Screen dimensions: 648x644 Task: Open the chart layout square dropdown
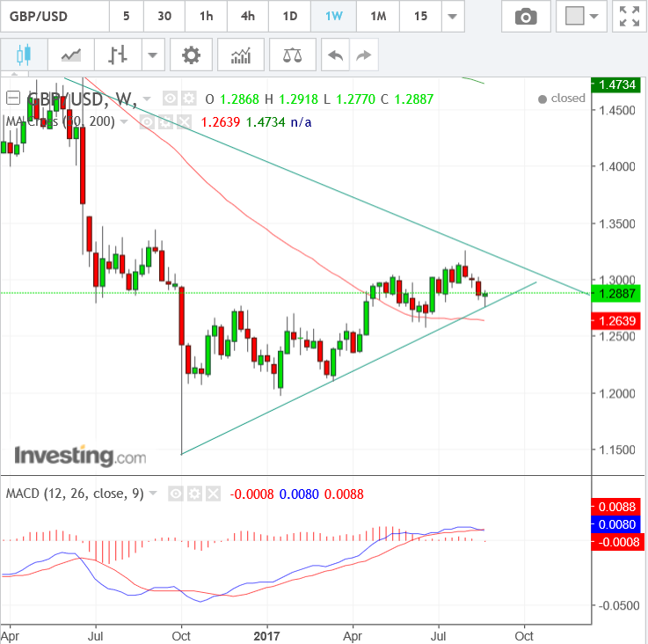pos(581,16)
